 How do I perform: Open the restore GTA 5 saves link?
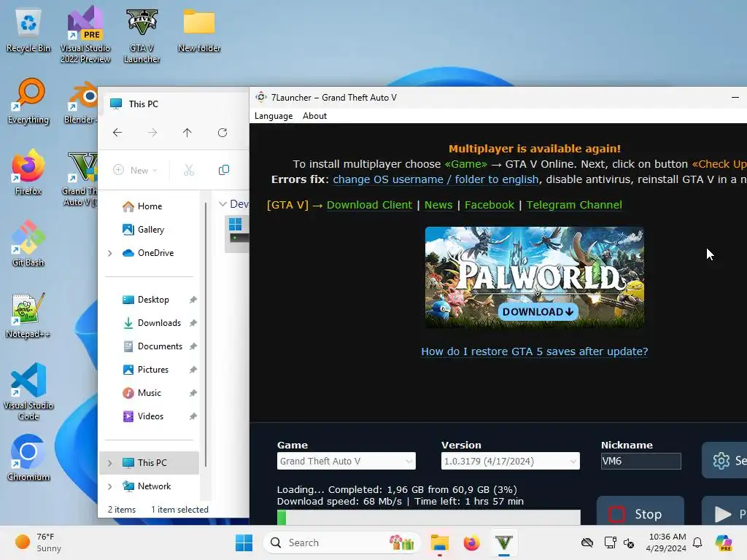[535, 351]
